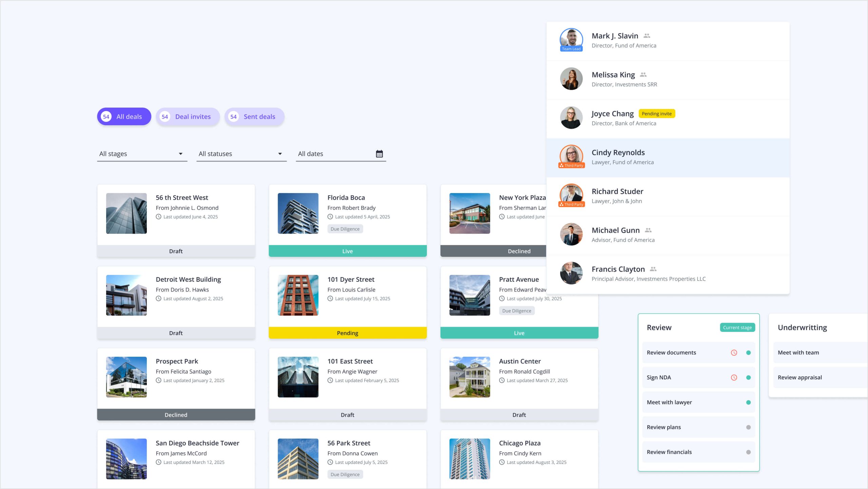
Task: Toggle the gray status dot on Review plans
Action: 748,427
